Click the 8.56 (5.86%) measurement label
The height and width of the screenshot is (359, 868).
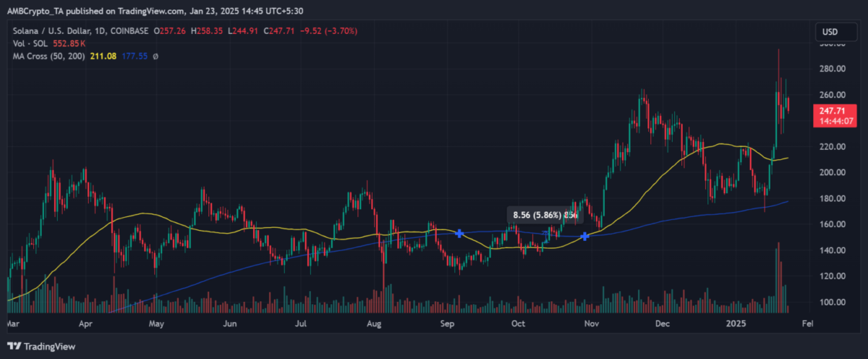tap(538, 215)
